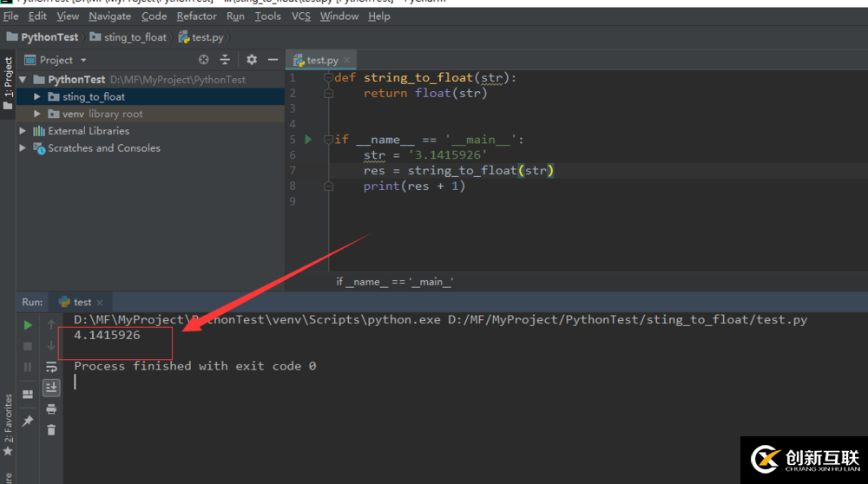This screenshot has width=868, height=484.
Task: Select External Libraries in project tree
Action: coord(89,131)
